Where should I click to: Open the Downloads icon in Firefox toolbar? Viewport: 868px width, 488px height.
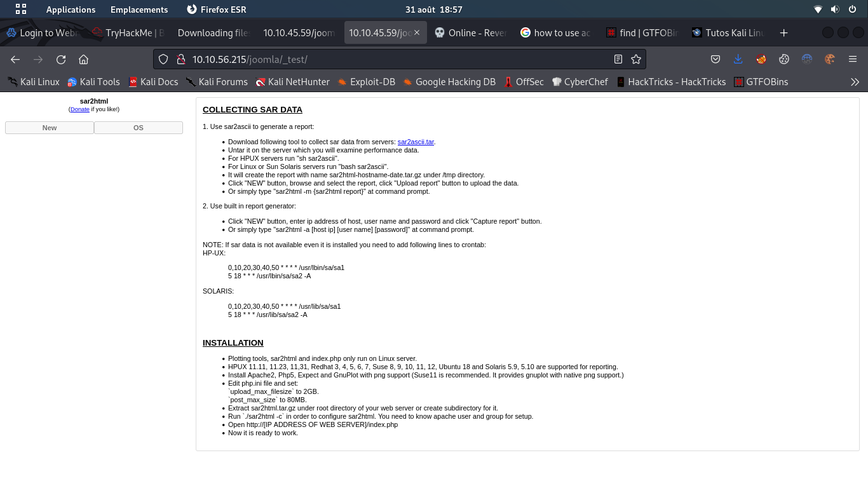pyautogui.click(x=738, y=58)
